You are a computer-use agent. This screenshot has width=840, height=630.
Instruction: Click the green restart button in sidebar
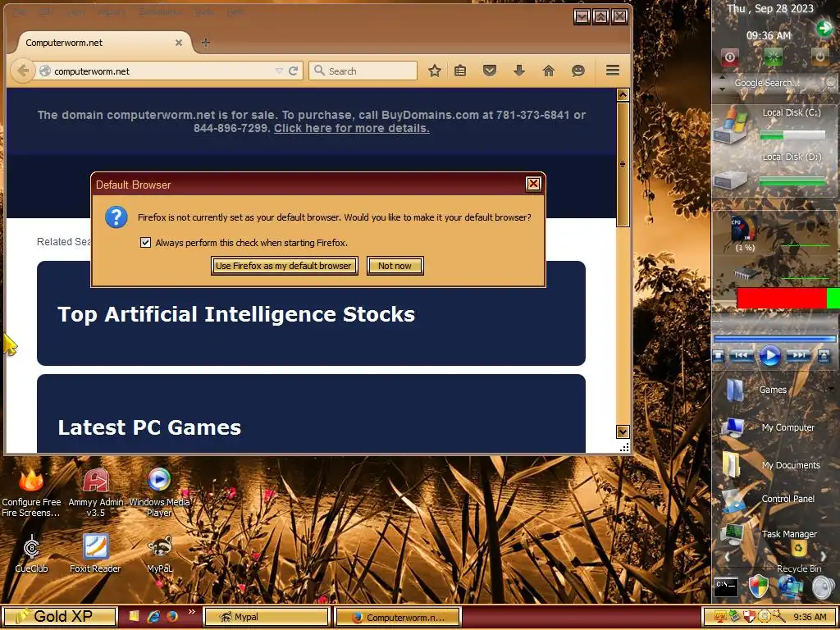[773, 57]
